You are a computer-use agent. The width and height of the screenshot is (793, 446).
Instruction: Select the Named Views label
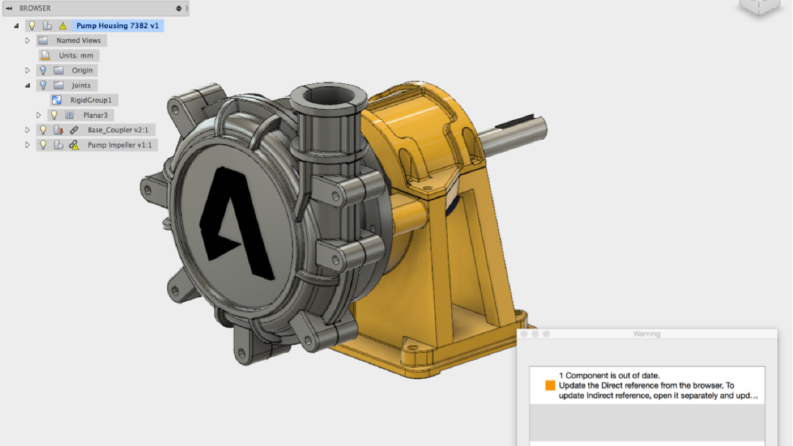(78, 40)
